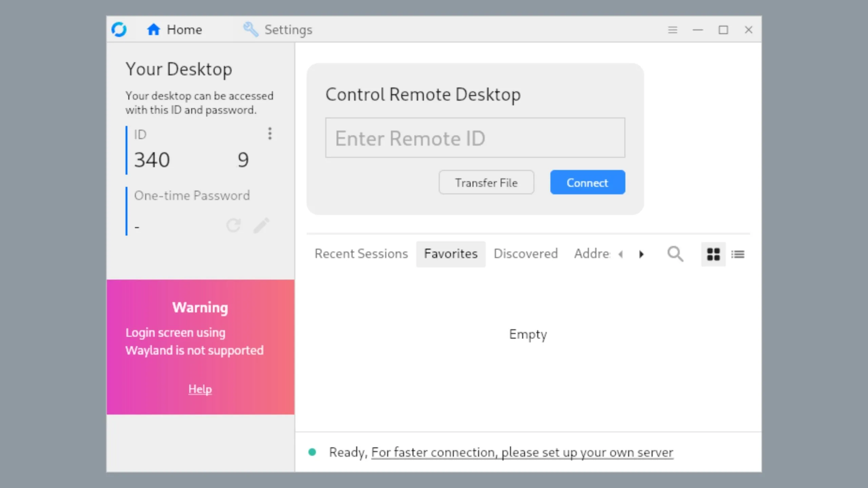Screen dimensions: 868x488
Task: Click the hamburger menu icon
Action: tap(672, 29)
